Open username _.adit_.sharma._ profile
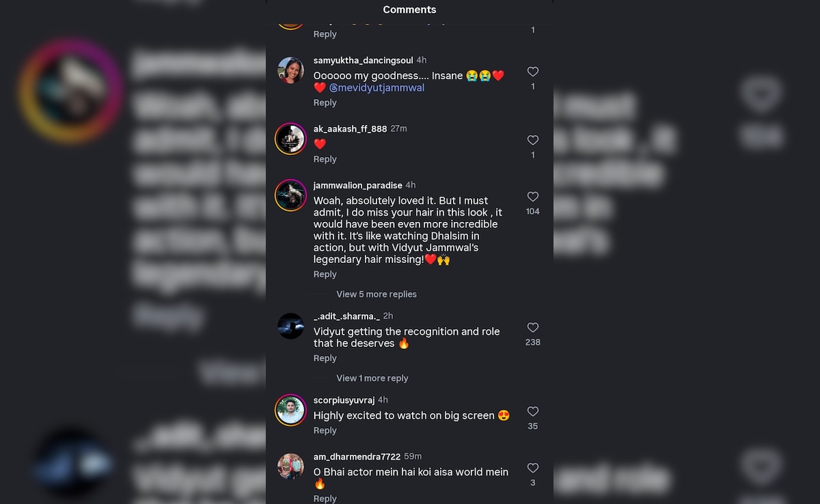 pyautogui.click(x=346, y=316)
